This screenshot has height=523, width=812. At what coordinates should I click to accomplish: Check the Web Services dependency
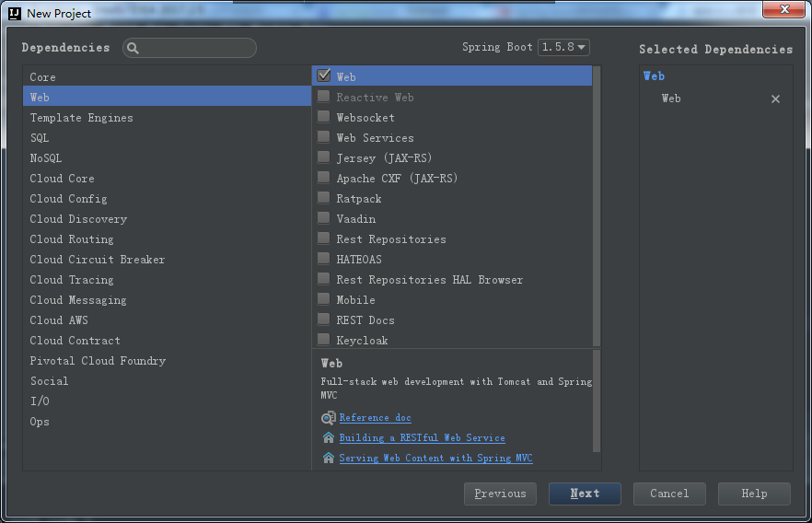point(324,136)
